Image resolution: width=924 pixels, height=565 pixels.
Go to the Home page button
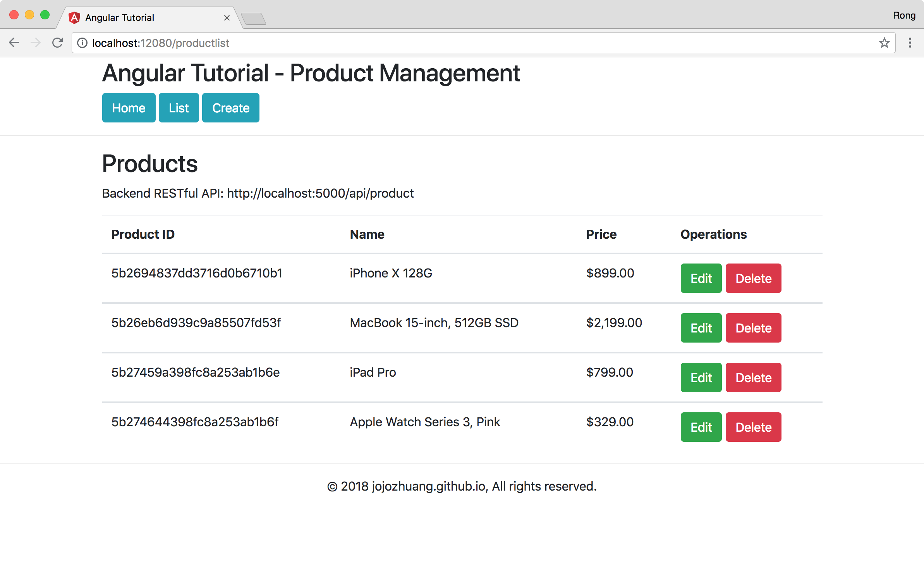(x=129, y=108)
